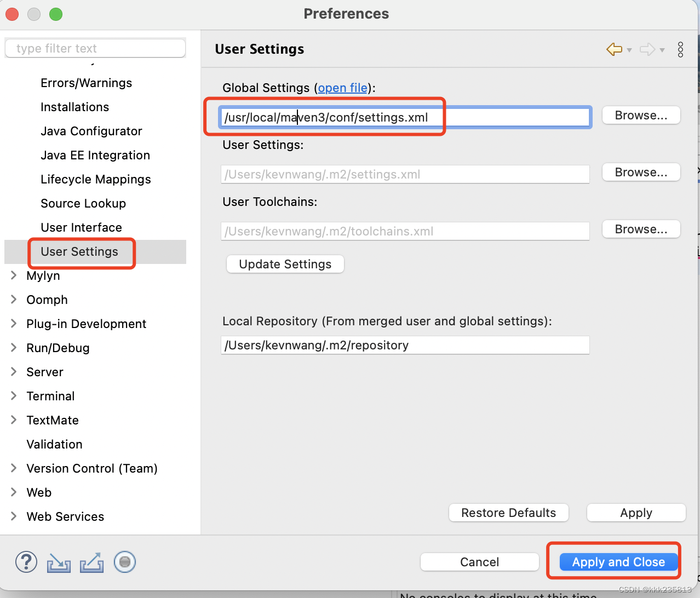Click Browse next to Global Settings

pyautogui.click(x=641, y=115)
